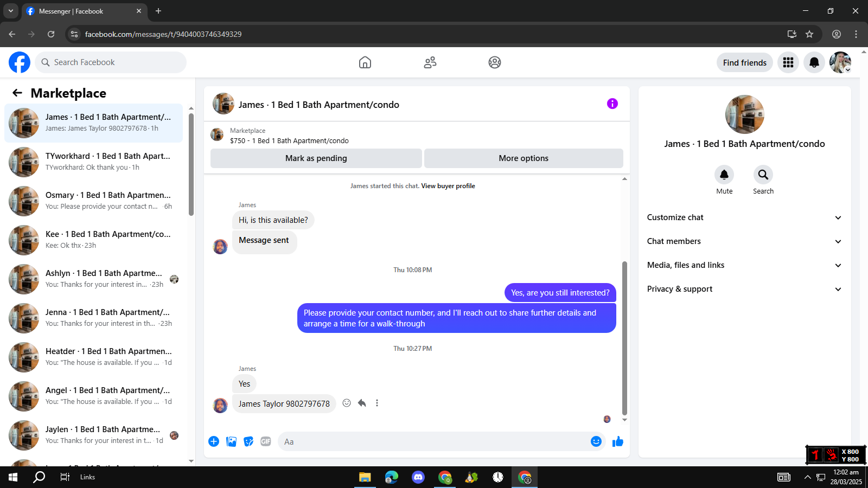Open a new browser tab
The height and width of the screenshot is (488, 868).
click(x=158, y=11)
